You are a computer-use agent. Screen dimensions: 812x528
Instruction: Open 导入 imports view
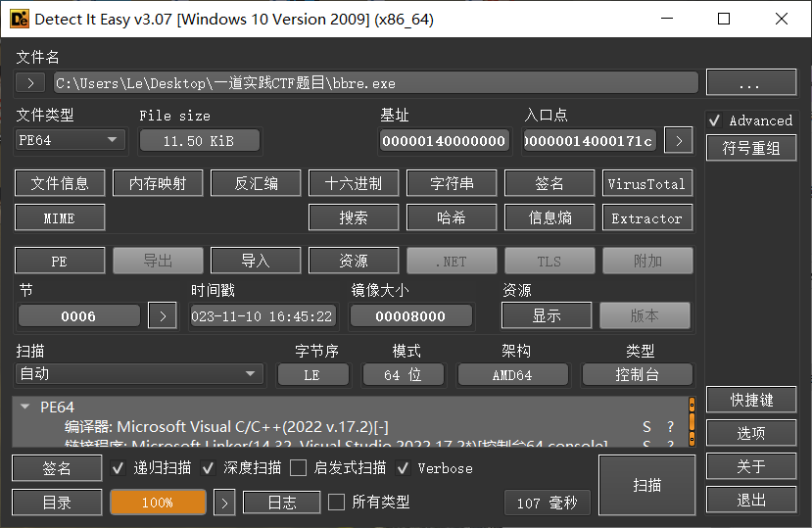click(x=256, y=261)
